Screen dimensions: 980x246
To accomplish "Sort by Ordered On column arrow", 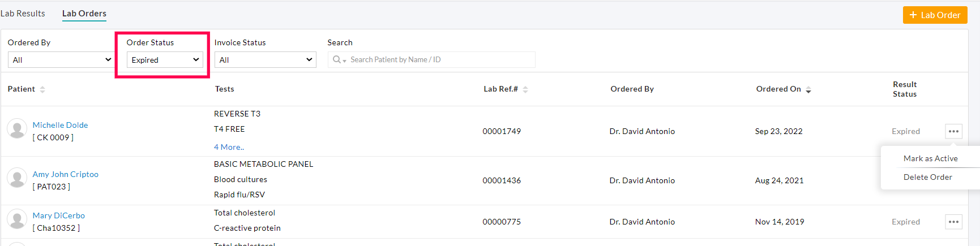I will tap(808, 90).
